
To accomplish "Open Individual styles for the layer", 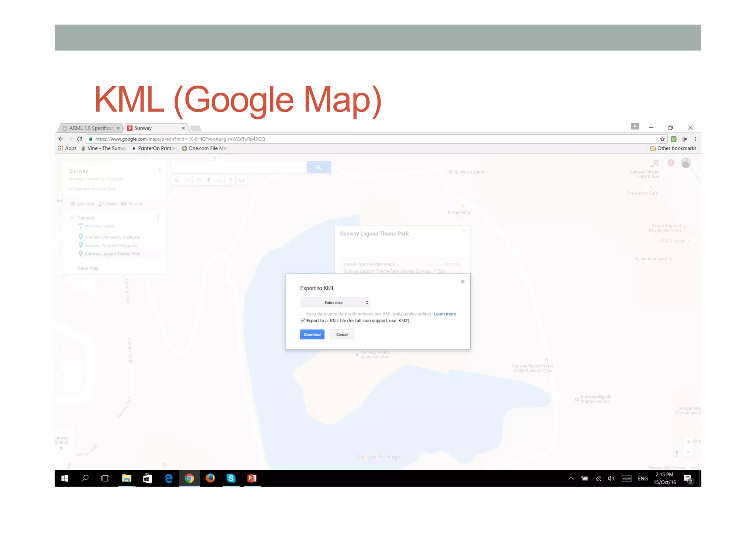I will point(96,226).
